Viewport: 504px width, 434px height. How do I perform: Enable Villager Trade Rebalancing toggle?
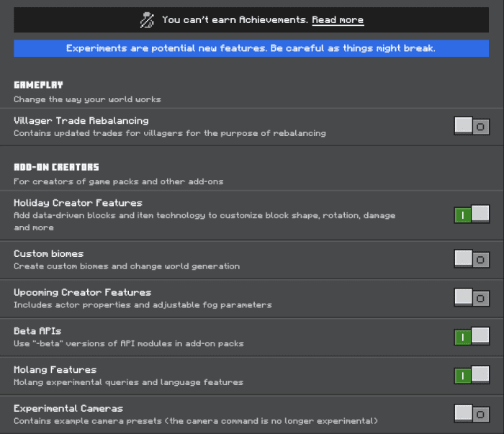[x=472, y=126]
